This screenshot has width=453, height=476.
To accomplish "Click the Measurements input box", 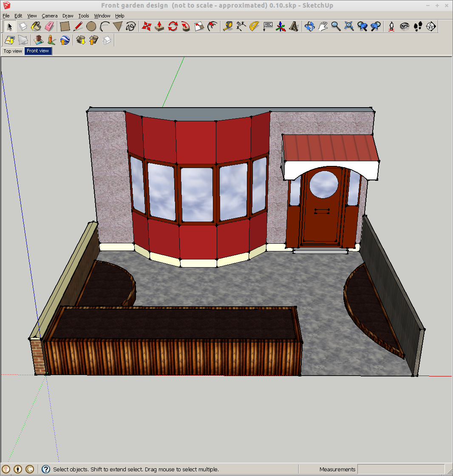I will tap(401, 469).
